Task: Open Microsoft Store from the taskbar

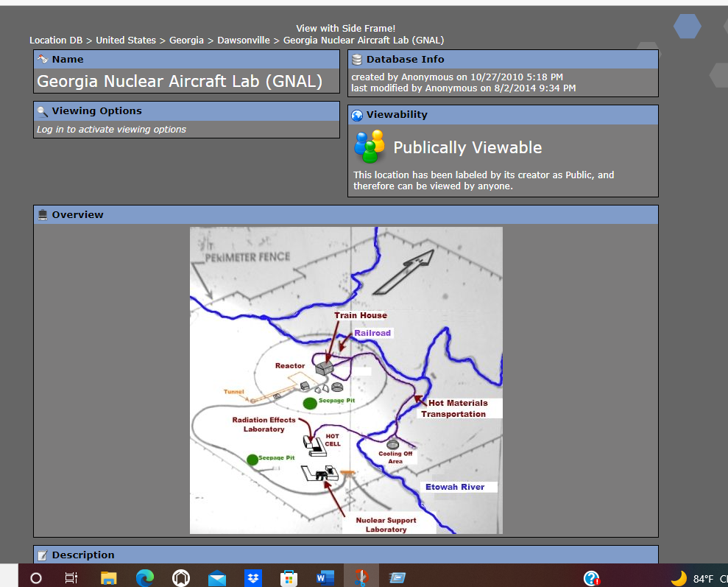Action: point(289,579)
